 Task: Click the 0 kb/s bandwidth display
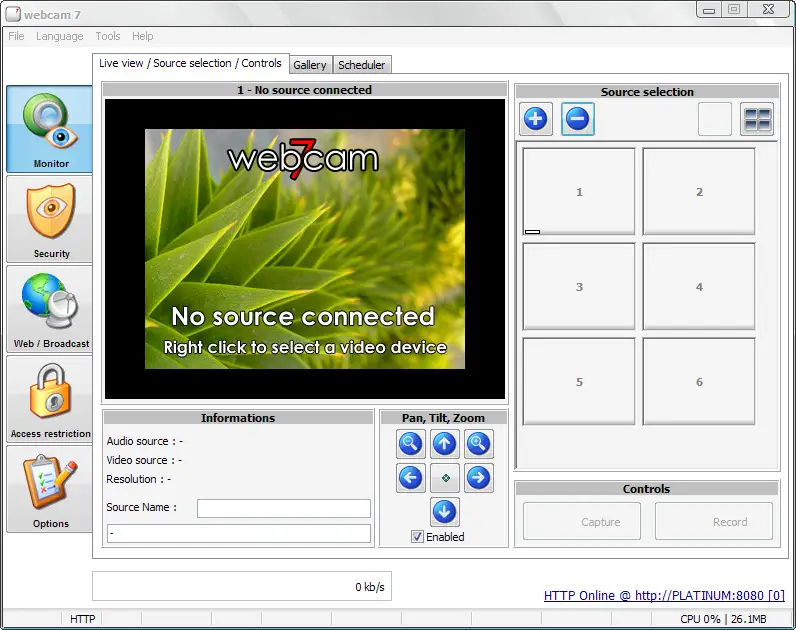click(x=242, y=586)
